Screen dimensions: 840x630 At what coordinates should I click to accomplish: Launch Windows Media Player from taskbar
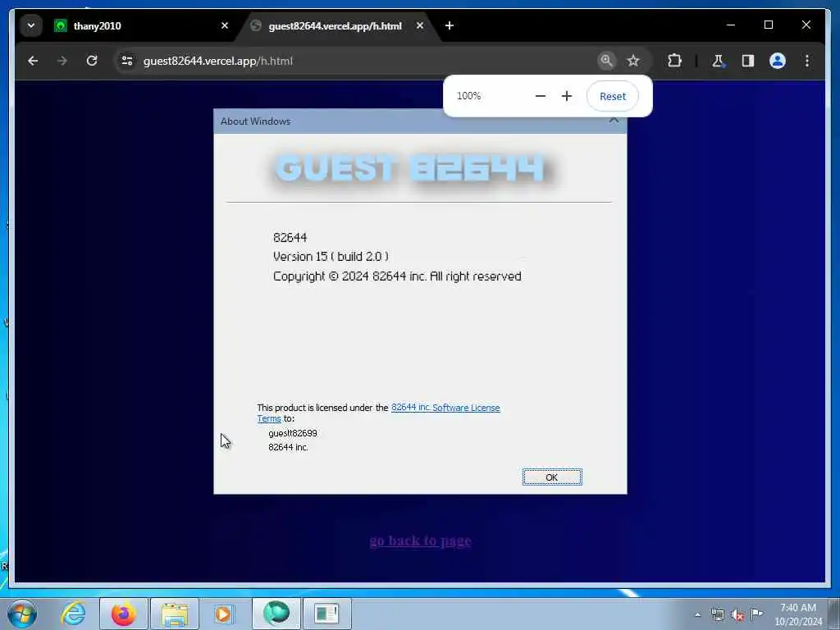(225, 614)
